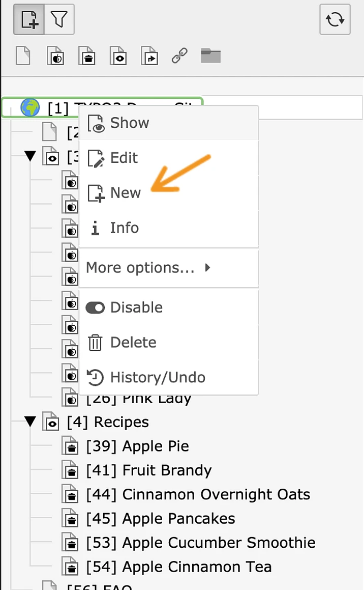Choose Edit in the context menu
364x590 pixels.
pyautogui.click(x=124, y=158)
